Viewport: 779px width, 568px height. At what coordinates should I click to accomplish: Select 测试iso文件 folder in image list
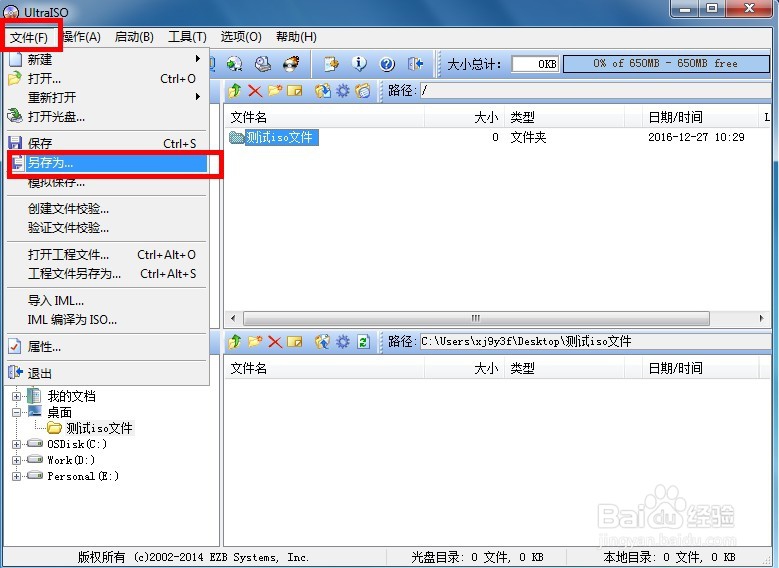point(279,137)
